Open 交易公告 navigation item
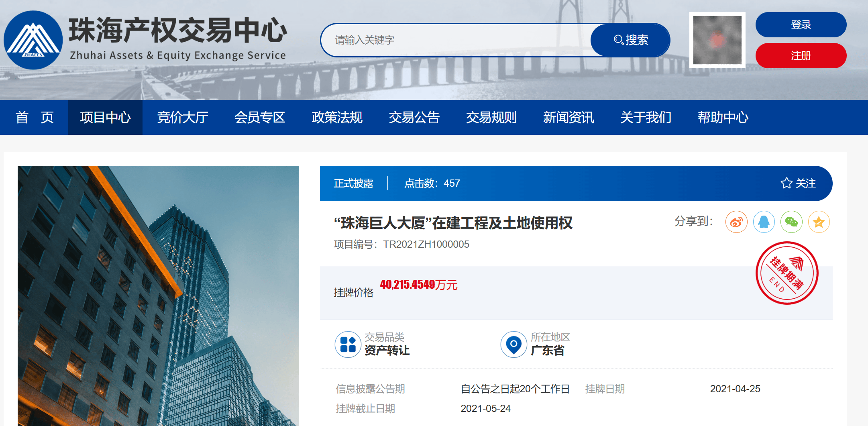 point(414,118)
